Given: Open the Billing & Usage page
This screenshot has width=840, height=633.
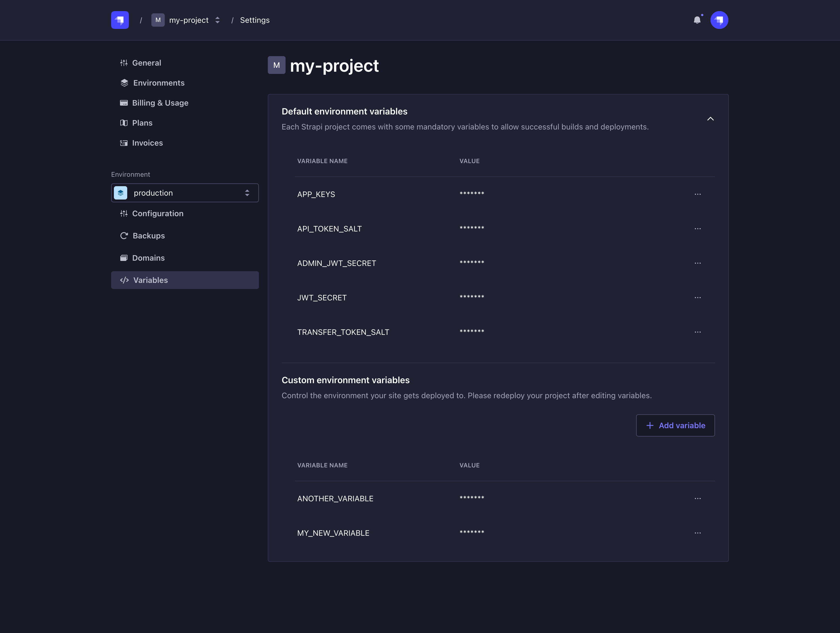Looking at the screenshot, I should click(160, 103).
